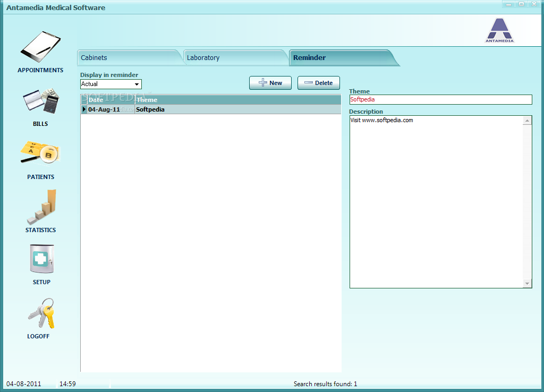Click the PATIENTS label
This screenshot has height=392, width=544.
click(40, 177)
